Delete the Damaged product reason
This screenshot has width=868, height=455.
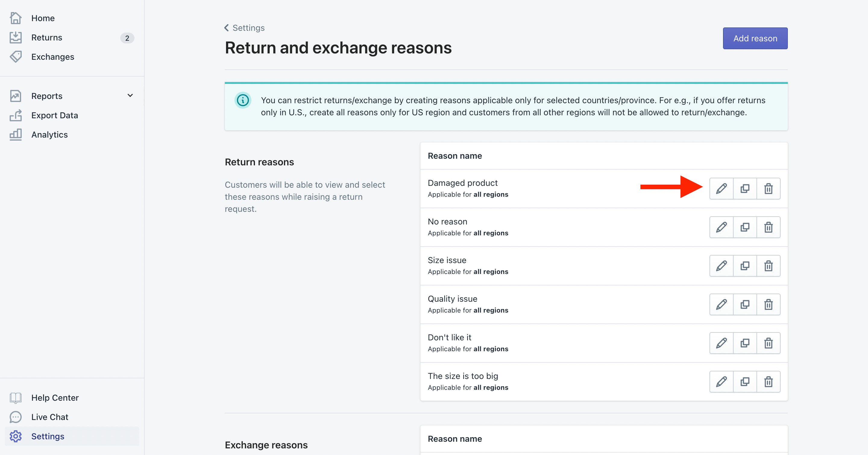click(768, 189)
